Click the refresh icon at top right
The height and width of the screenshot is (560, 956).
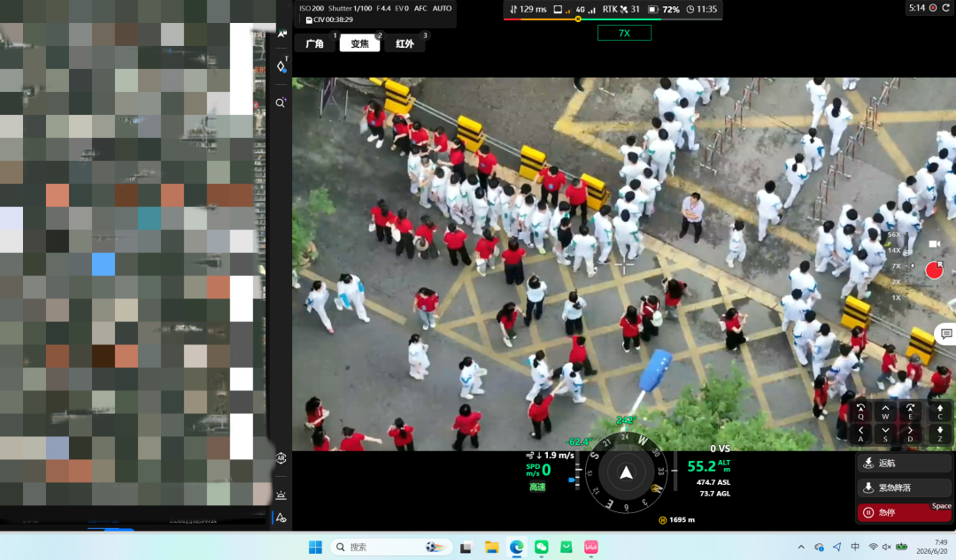click(x=946, y=8)
